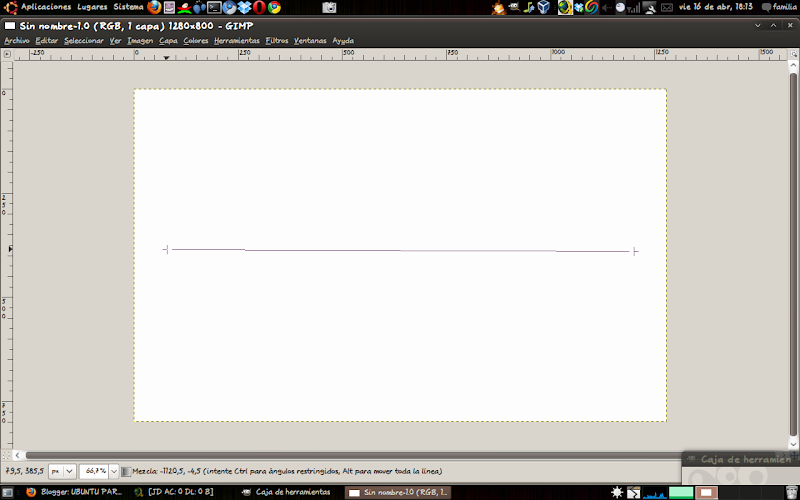The height and width of the screenshot is (500, 800).
Task: Open the volume speaker tray icon
Action: 607,8
